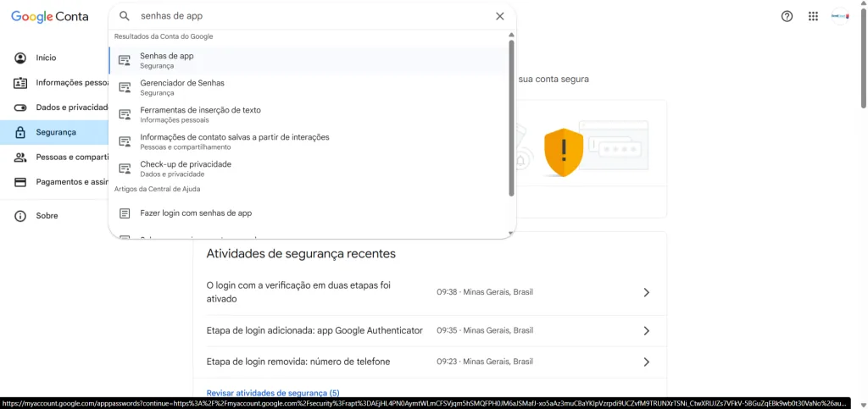
Task: Clear the search field with the X
Action: [500, 16]
